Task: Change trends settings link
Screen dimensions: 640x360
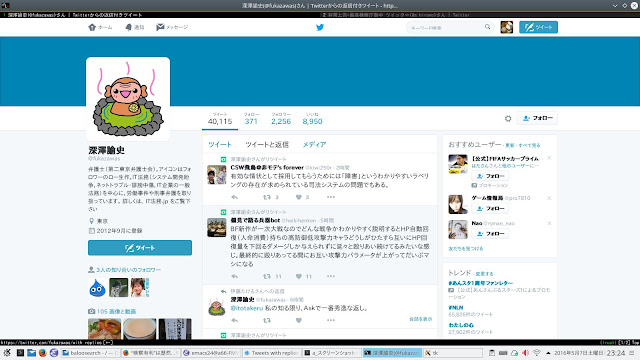Action: (x=484, y=274)
